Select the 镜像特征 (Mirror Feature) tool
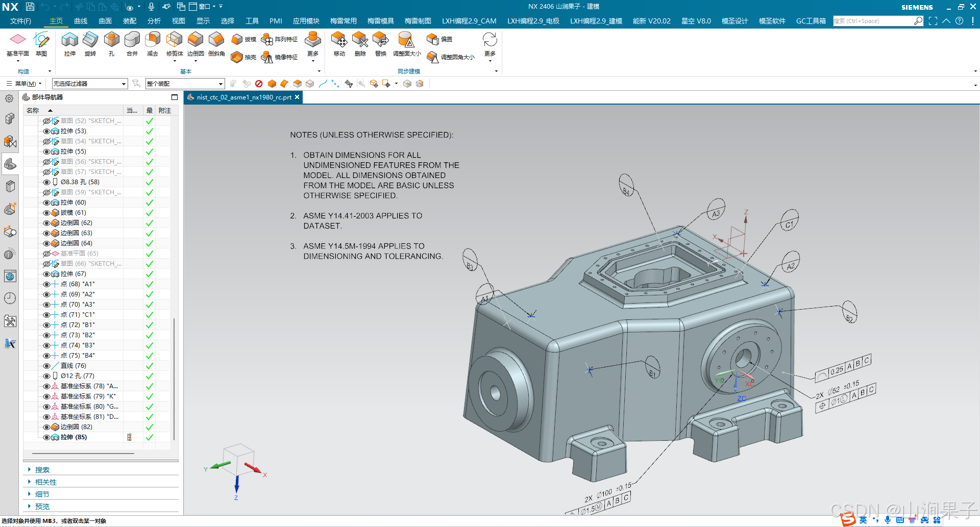This screenshot has height=527, width=980. point(279,57)
